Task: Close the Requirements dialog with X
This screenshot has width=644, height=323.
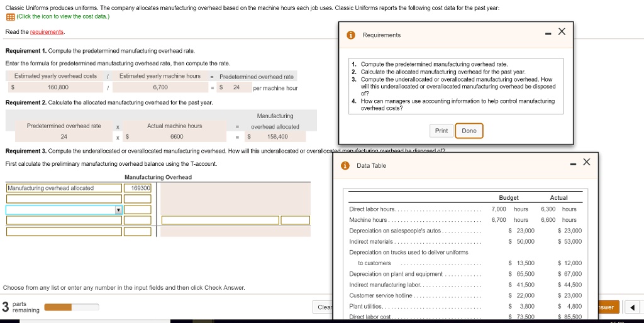Action: [x=562, y=33]
